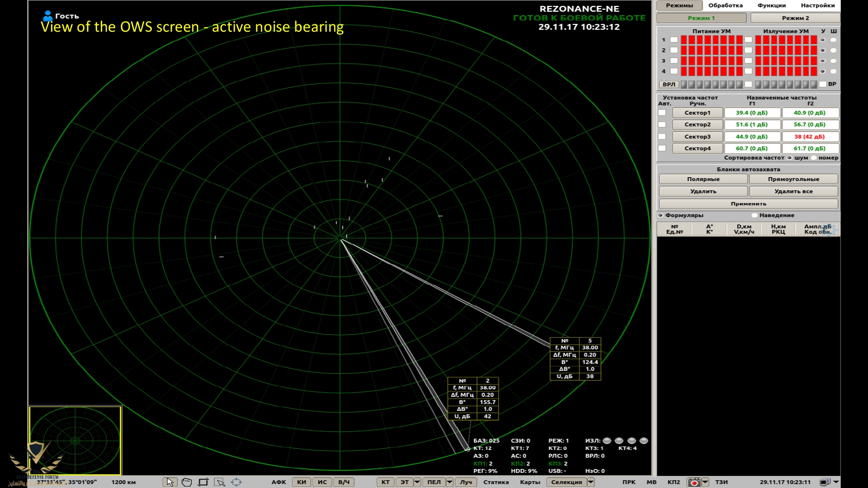Image resolution: width=868 pixels, height=488 pixels.
Task: Activate the hand pan tool
Action: coord(186,482)
